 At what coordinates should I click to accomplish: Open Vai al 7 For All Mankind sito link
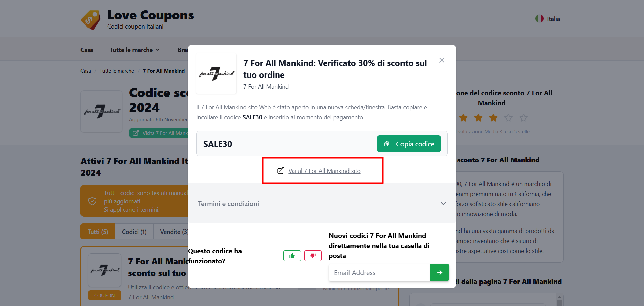[x=324, y=171]
